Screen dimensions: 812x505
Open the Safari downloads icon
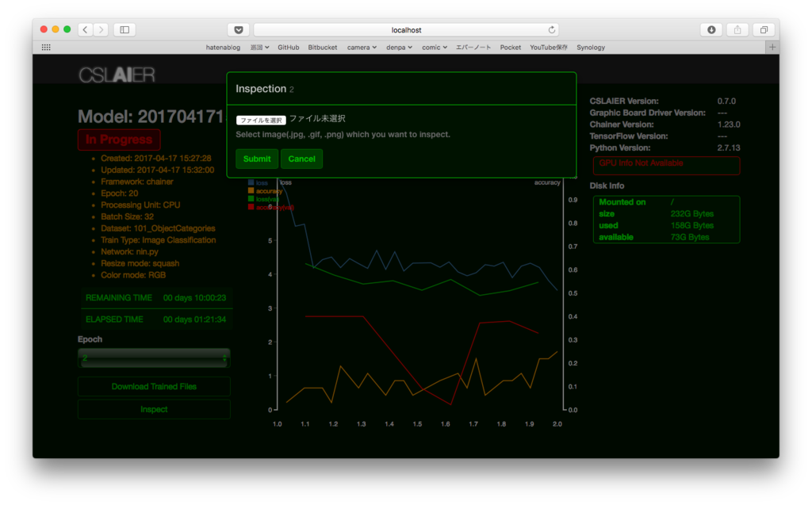click(711, 30)
